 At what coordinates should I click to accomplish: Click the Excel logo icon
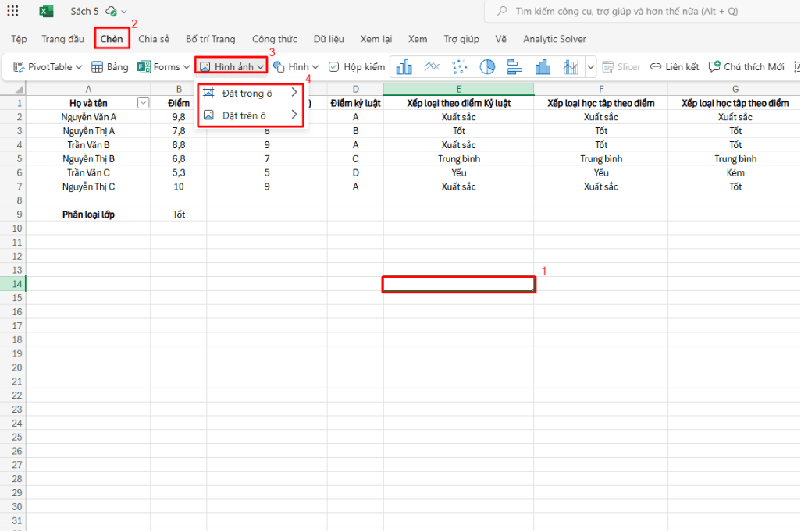(x=47, y=11)
